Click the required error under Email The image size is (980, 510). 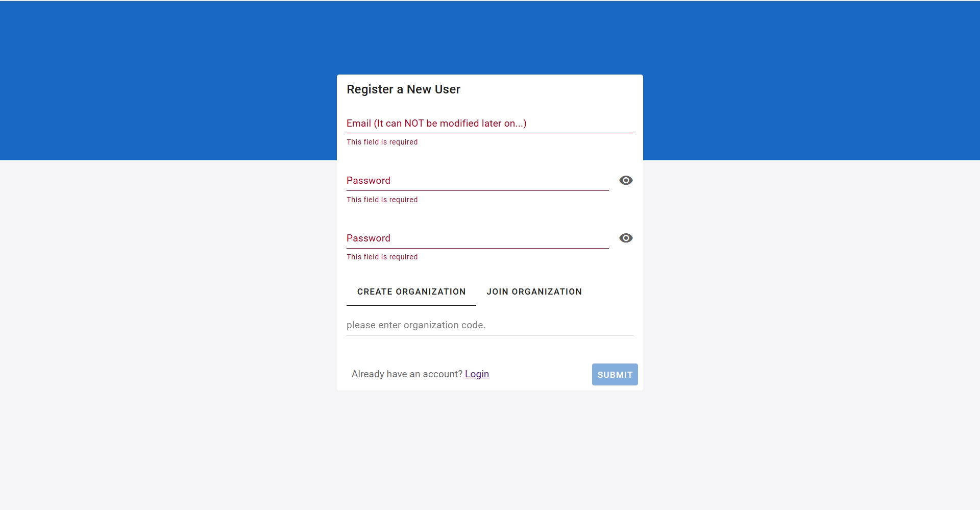coord(382,142)
